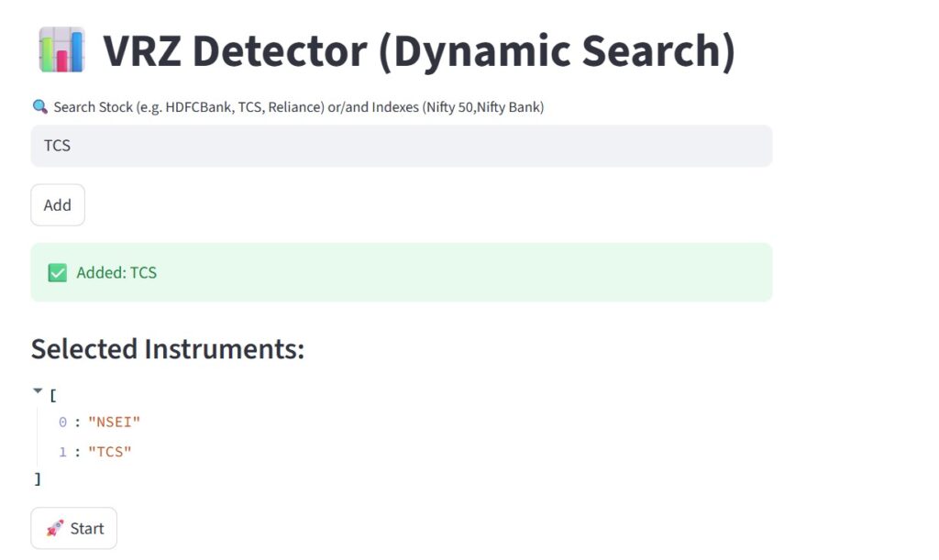Click the rocket icon inside the Start button
The image size is (939, 560).
click(x=53, y=528)
